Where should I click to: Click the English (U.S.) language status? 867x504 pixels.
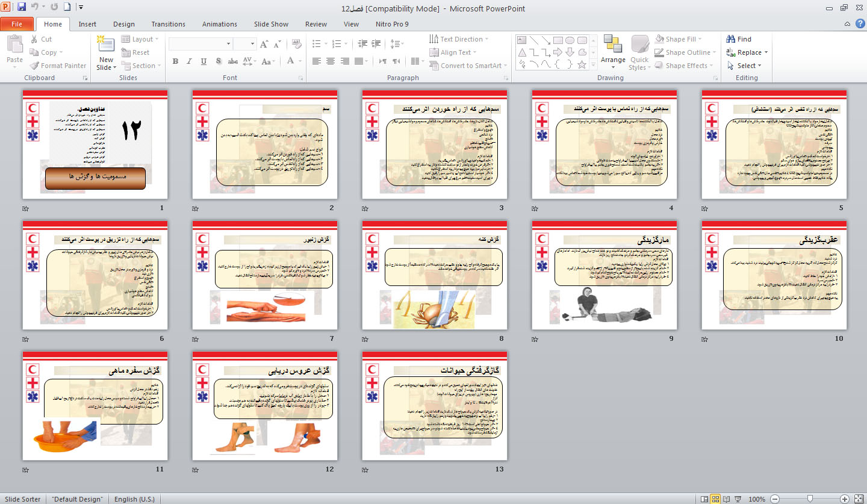[x=134, y=499]
